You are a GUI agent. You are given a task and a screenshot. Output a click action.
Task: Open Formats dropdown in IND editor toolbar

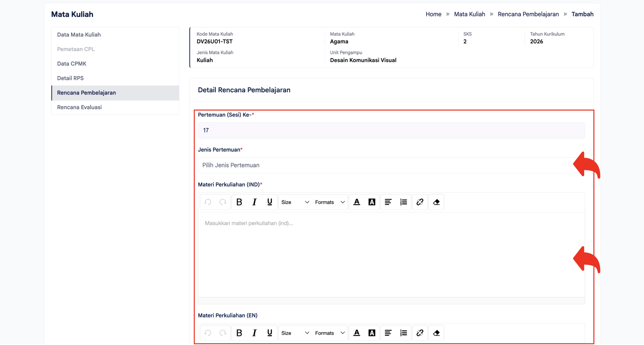tap(330, 202)
